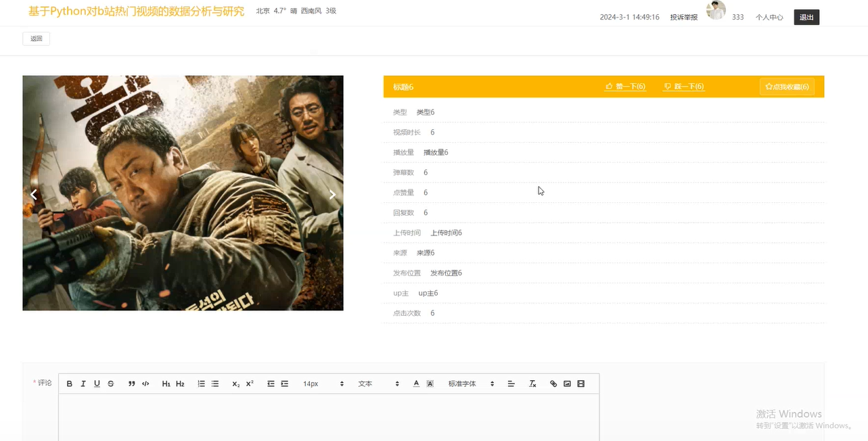Click the date time 2024-3-1 14:49:16
The width and height of the screenshot is (868, 441).
pyautogui.click(x=629, y=17)
